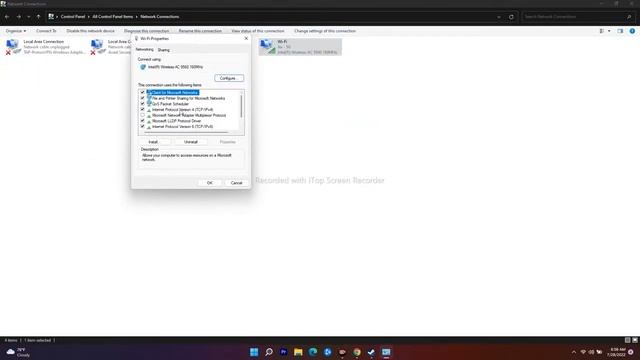
Task: Go back with the back arrow
Action: point(7,17)
